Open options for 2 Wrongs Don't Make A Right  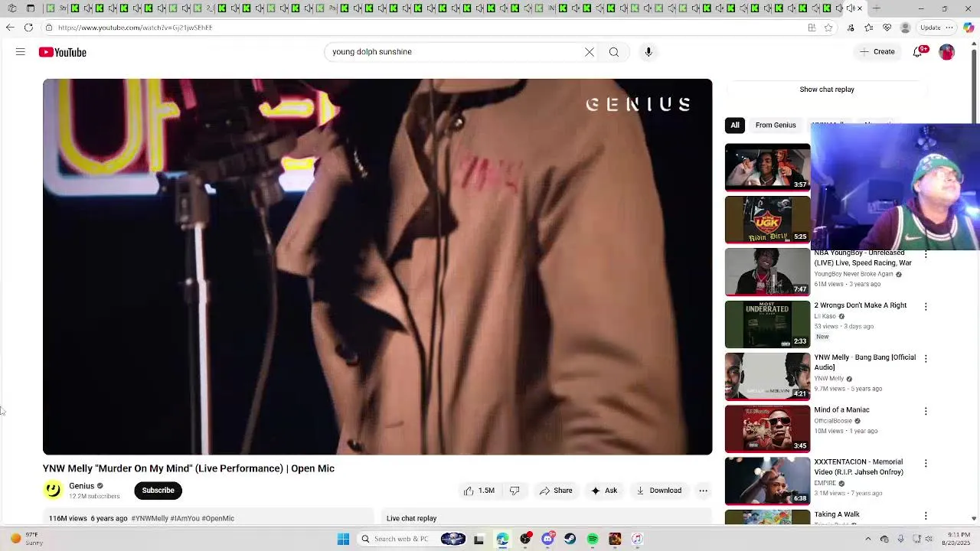point(926,306)
